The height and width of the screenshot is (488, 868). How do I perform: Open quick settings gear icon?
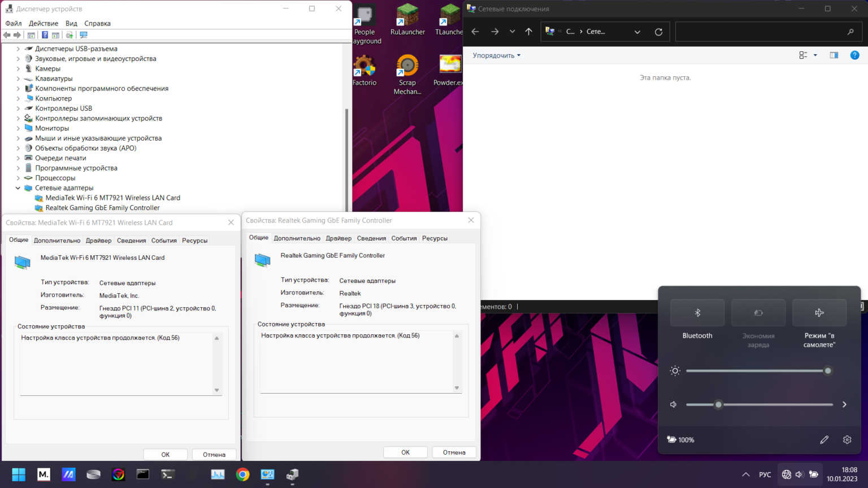pyautogui.click(x=847, y=439)
